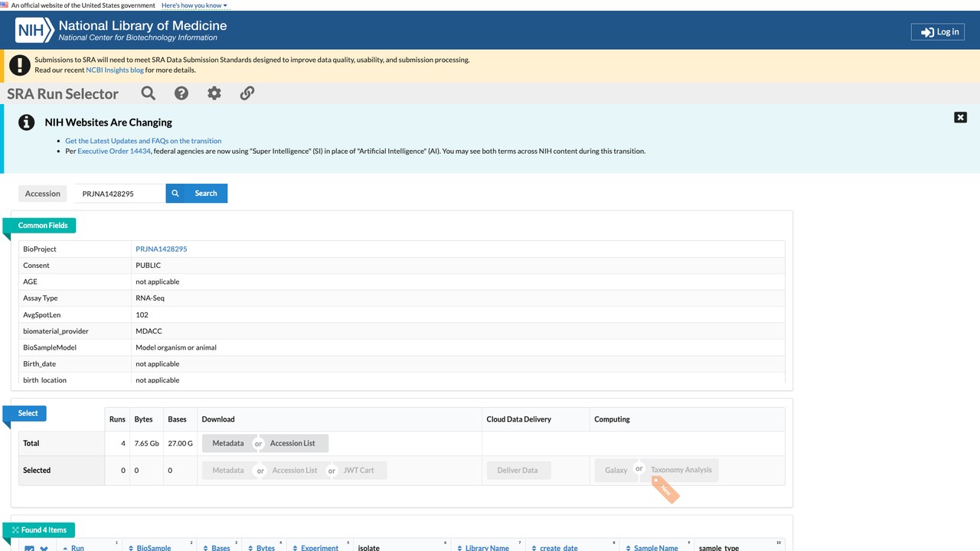This screenshot has width=980, height=551.
Task: Click the sort icon on the BioSample column
Action: click(131, 548)
